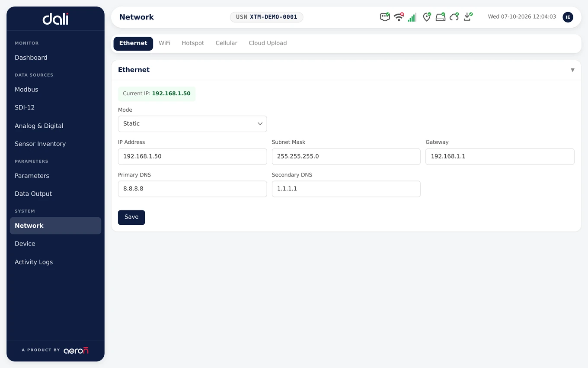
Task: Click the storage drive status icon
Action: [x=441, y=17]
